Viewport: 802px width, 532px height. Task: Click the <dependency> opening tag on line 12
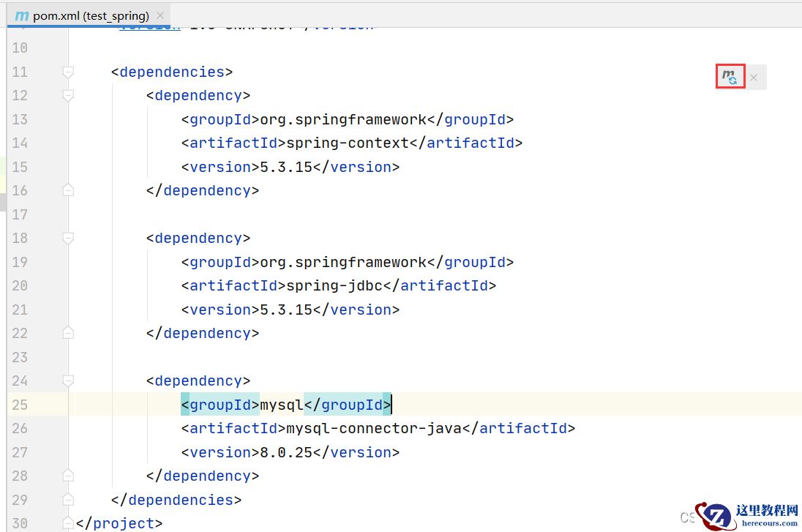(198, 95)
